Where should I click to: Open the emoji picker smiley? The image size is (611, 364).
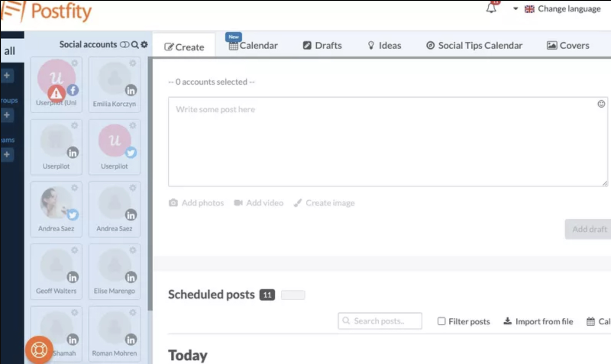pos(601,104)
